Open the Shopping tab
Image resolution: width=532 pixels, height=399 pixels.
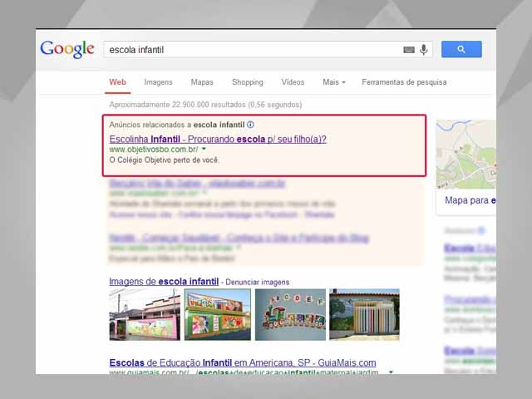tap(248, 82)
